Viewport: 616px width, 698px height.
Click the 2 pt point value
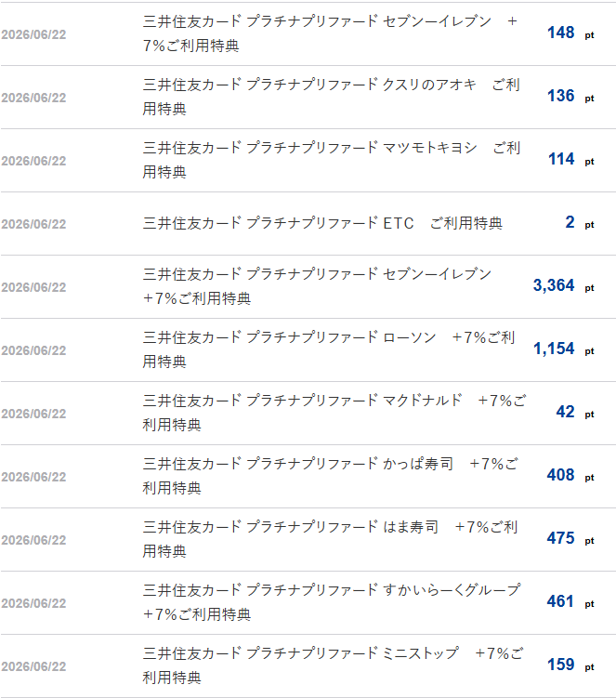[580, 222]
